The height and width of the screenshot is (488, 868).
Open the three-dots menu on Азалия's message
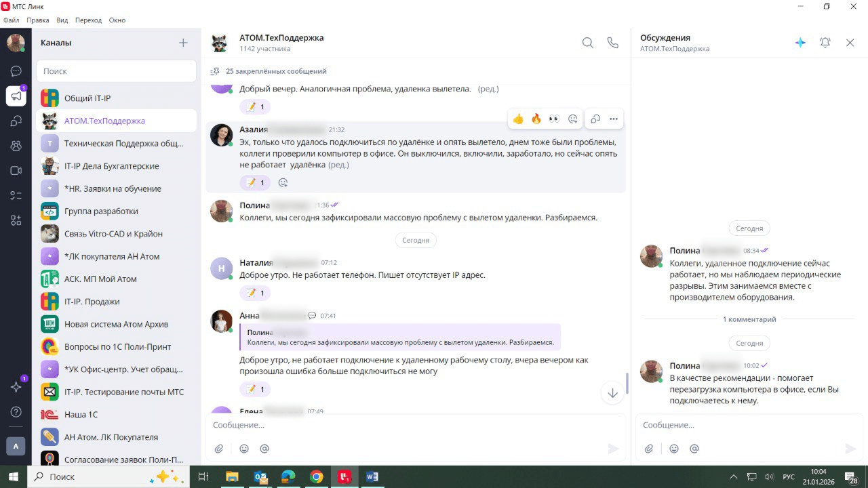pyautogui.click(x=614, y=119)
